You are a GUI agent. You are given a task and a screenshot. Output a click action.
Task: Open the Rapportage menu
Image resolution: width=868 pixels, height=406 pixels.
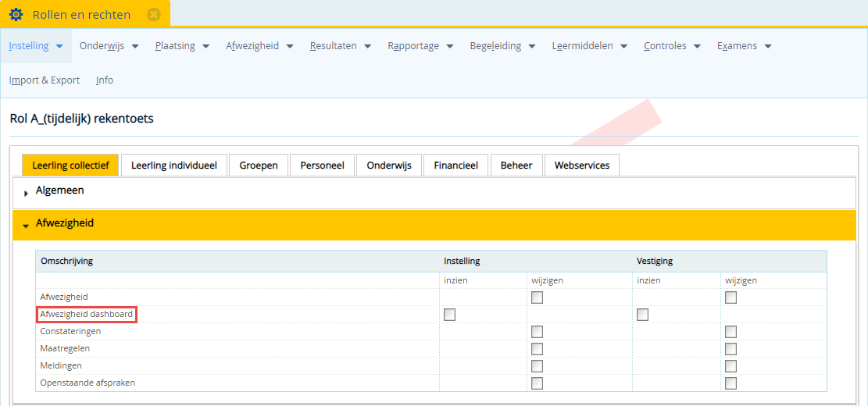[420, 46]
